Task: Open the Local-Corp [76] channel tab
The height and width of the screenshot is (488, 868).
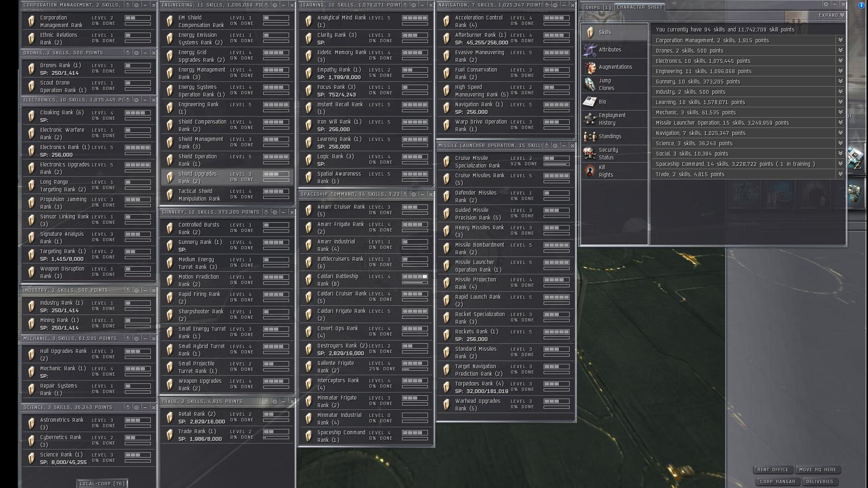Action: click(x=102, y=484)
